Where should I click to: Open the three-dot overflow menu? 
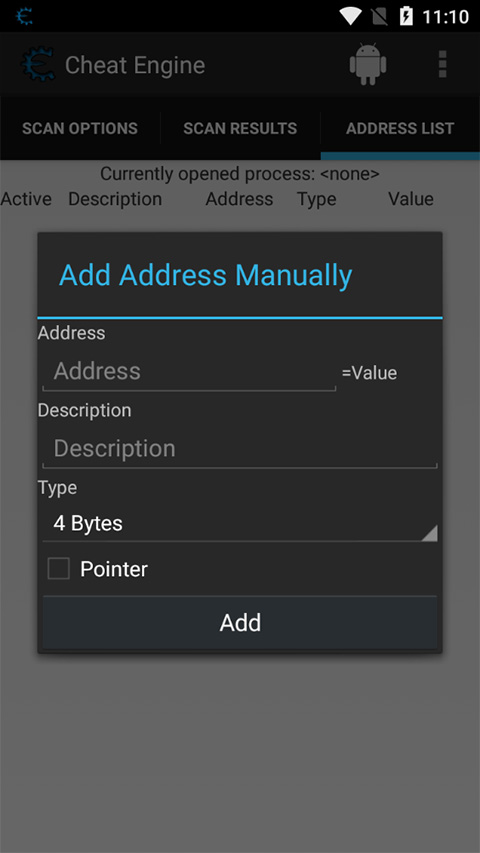(x=442, y=64)
